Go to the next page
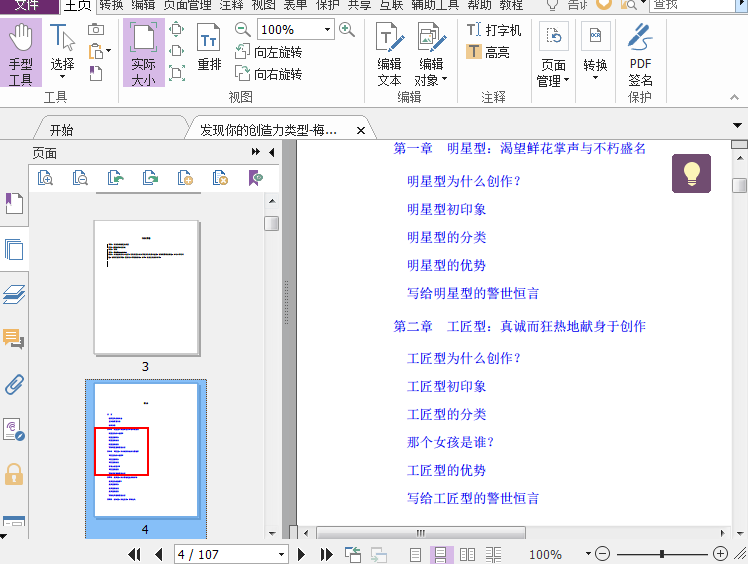Image resolution: width=748 pixels, height=564 pixels. [x=301, y=554]
